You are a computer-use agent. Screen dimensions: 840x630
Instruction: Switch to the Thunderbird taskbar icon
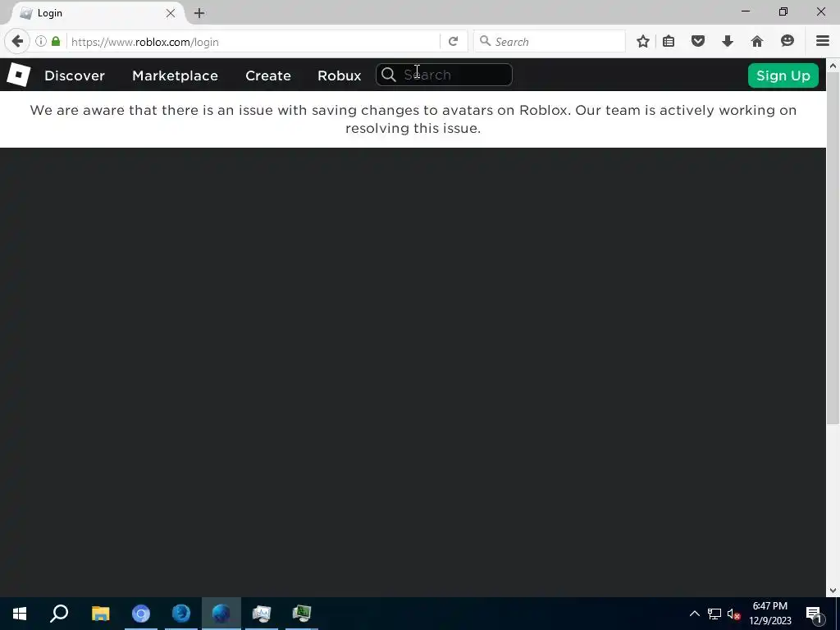(x=181, y=614)
